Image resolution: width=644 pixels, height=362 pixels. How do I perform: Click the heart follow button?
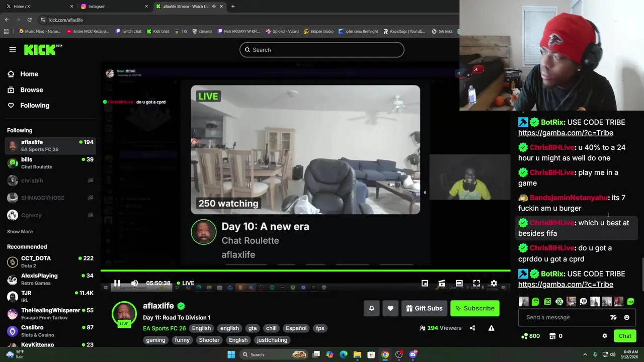click(x=390, y=308)
